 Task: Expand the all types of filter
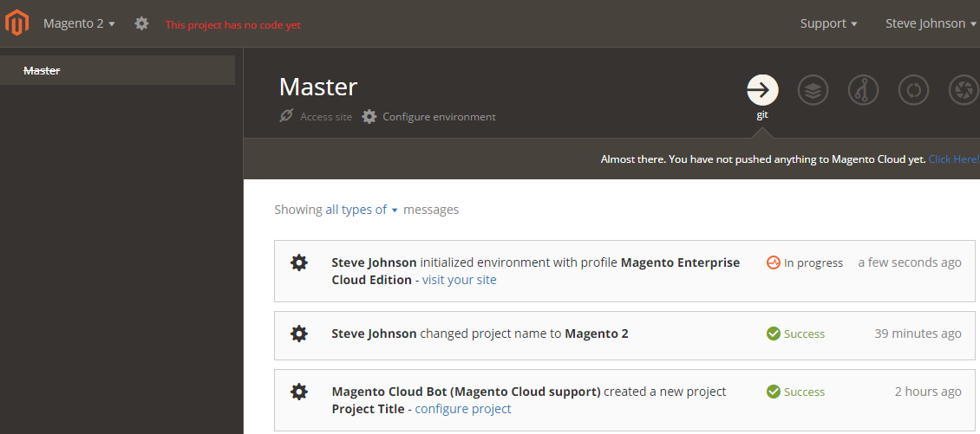pyautogui.click(x=362, y=210)
